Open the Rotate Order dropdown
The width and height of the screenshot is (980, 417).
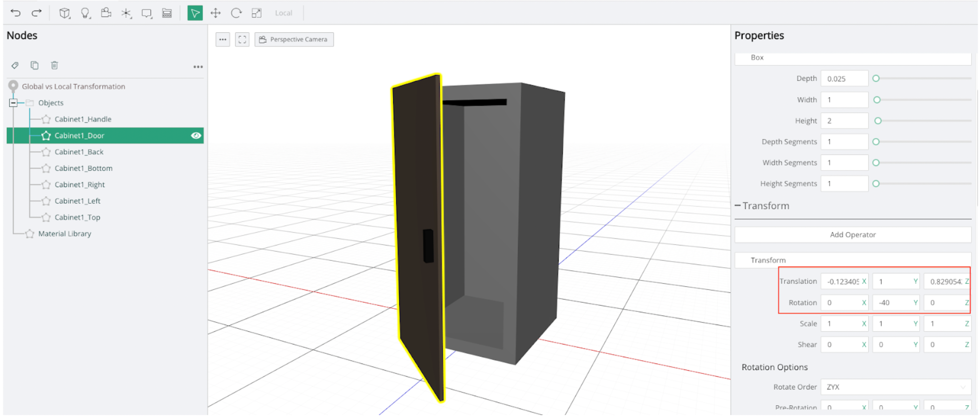coord(895,387)
